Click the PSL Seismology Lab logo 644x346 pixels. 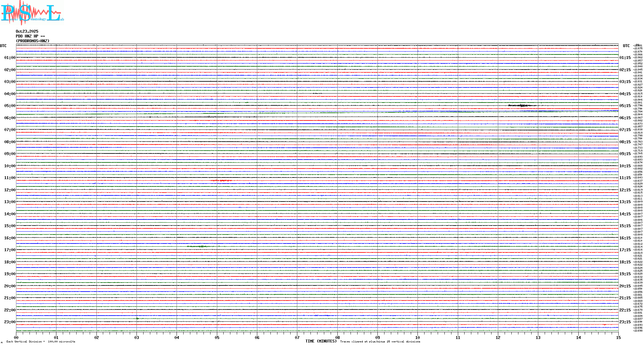click(x=32, y=13)
